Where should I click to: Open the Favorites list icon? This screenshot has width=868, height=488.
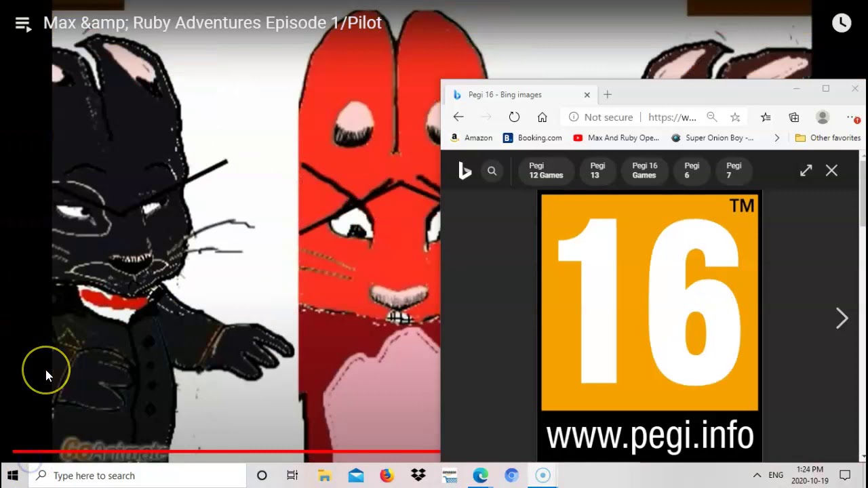click(766, 117)
